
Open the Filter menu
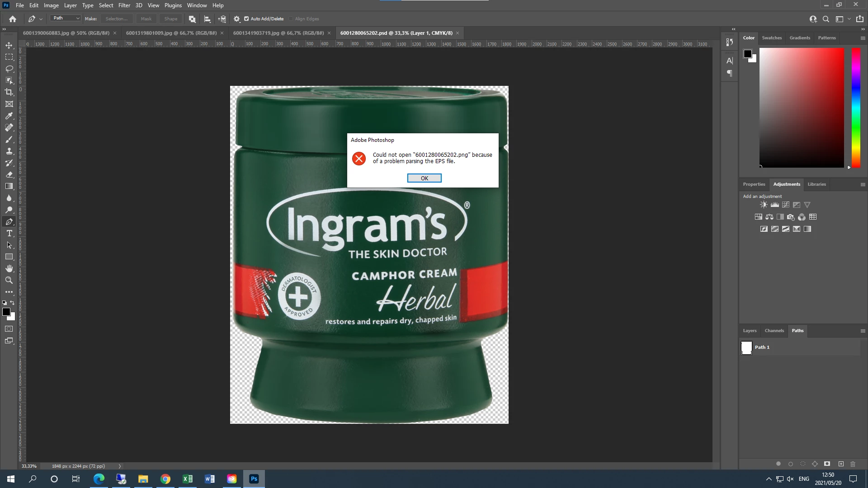click(x=124, y=5)
